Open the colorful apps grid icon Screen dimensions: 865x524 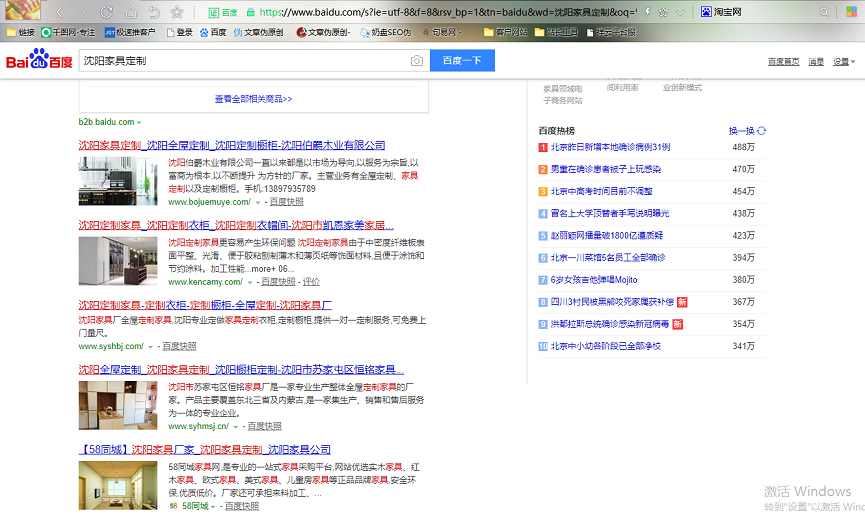pos(852,12)
